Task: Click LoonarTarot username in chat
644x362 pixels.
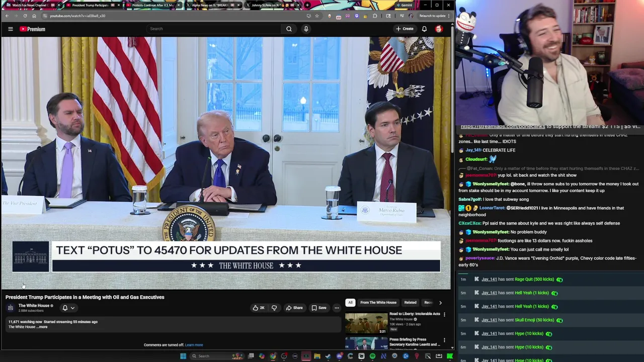Action: coord(492,208)
